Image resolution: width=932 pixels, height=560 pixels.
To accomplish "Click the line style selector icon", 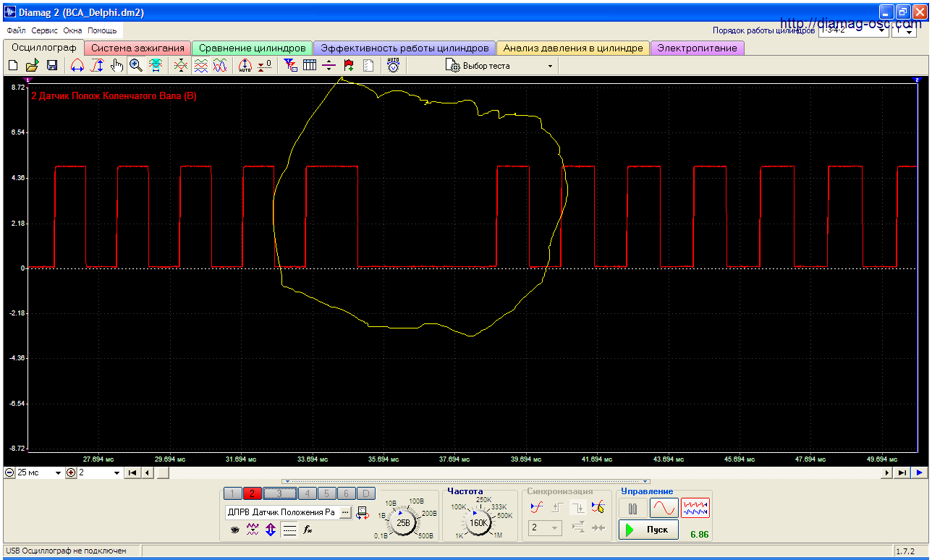I will (289, 530).
